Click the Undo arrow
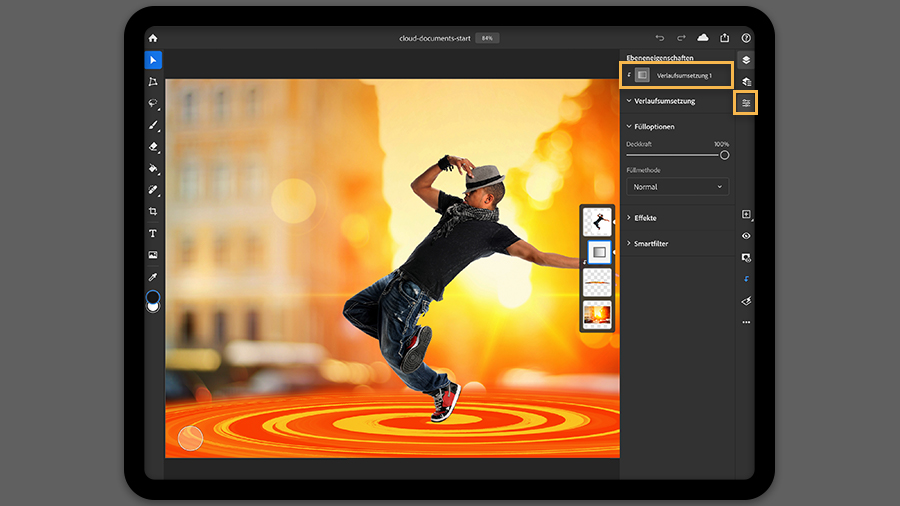This screenshot has height=506, width=900. click(x=660, y=38)
